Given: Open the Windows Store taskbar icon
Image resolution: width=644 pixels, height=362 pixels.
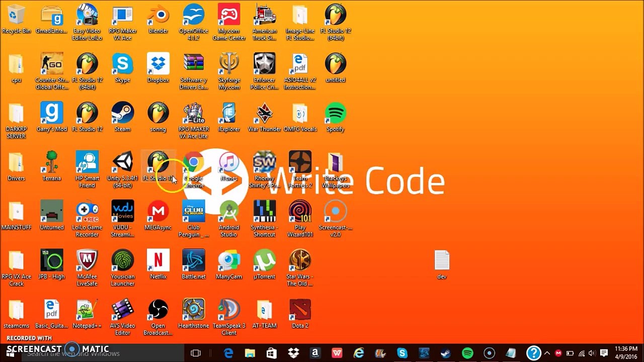Looking at the screenshot, I should click(272, 353).
